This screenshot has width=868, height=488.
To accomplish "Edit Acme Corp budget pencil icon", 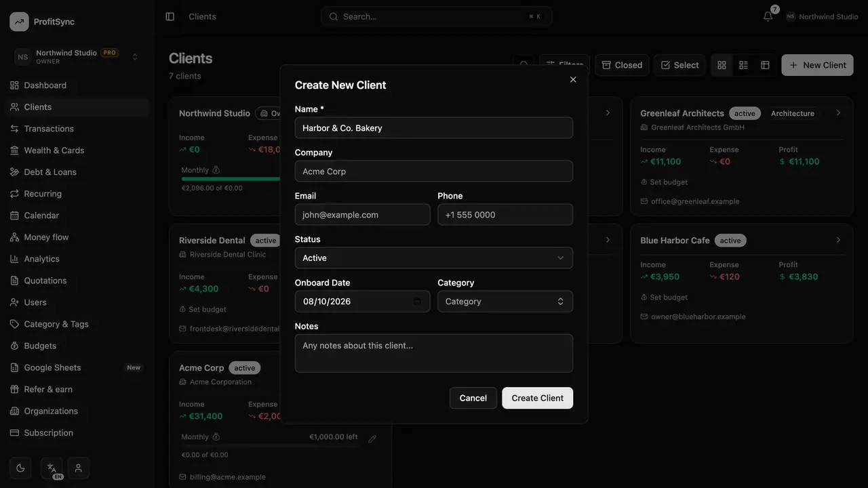I will pyautogui.click(x=372, y=439).
